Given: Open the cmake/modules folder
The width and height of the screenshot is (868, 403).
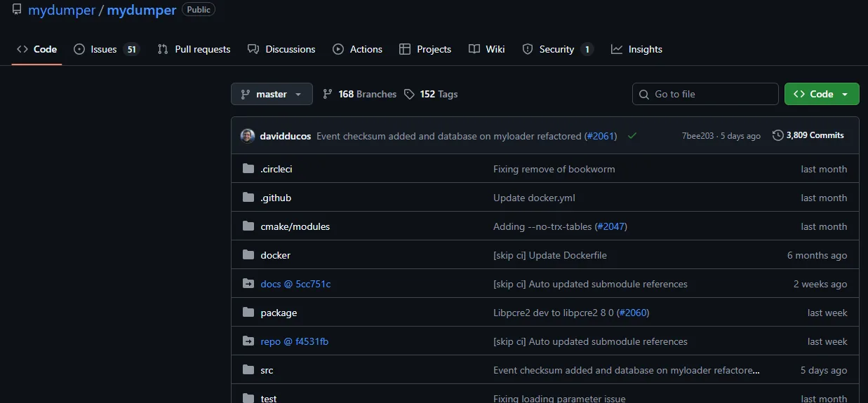Looking at the screenshot, I should click(295, 226).
